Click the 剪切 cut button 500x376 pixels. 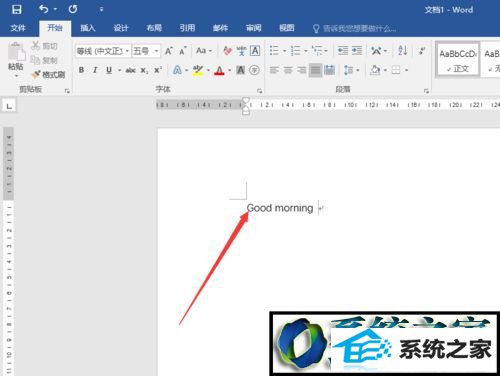click(x=44, y=46)
